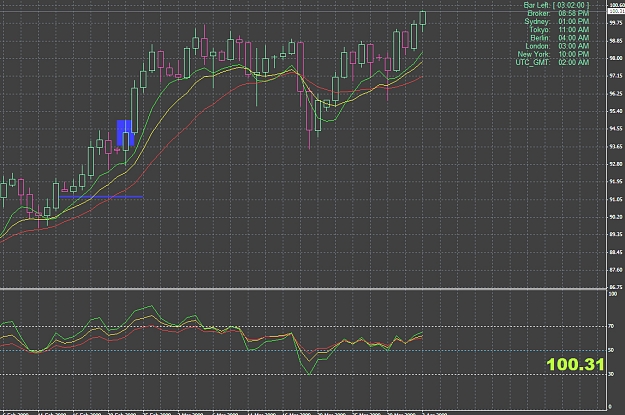
Task: Click the 95.40 price axis label
Action: (616, 111)
